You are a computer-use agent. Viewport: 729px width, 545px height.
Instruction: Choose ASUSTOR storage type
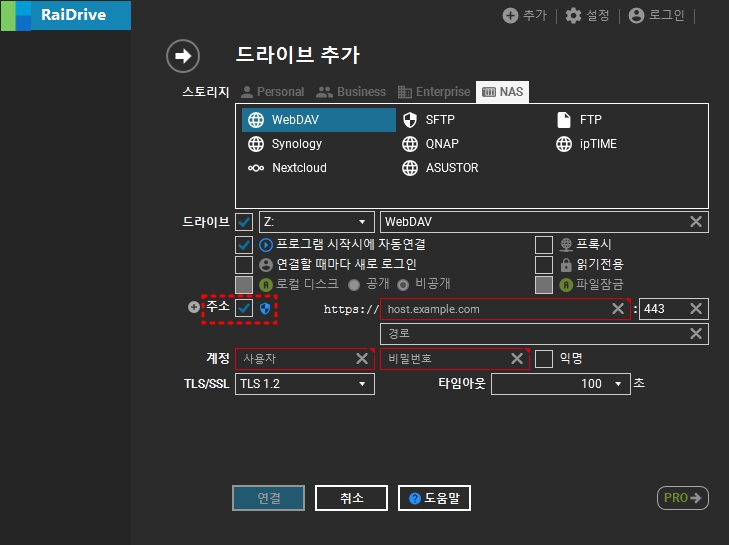point(440,168)
